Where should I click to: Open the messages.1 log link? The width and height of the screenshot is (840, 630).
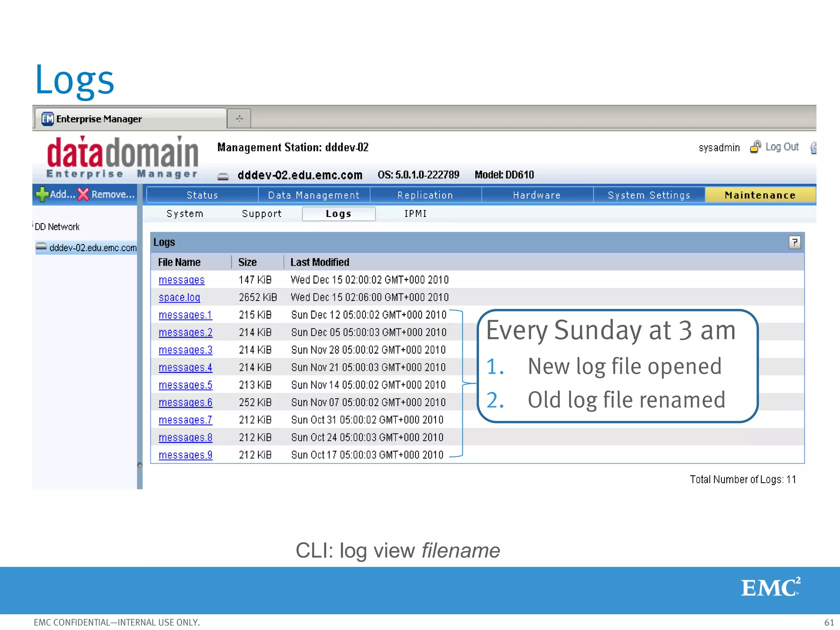tap(185, 315)
